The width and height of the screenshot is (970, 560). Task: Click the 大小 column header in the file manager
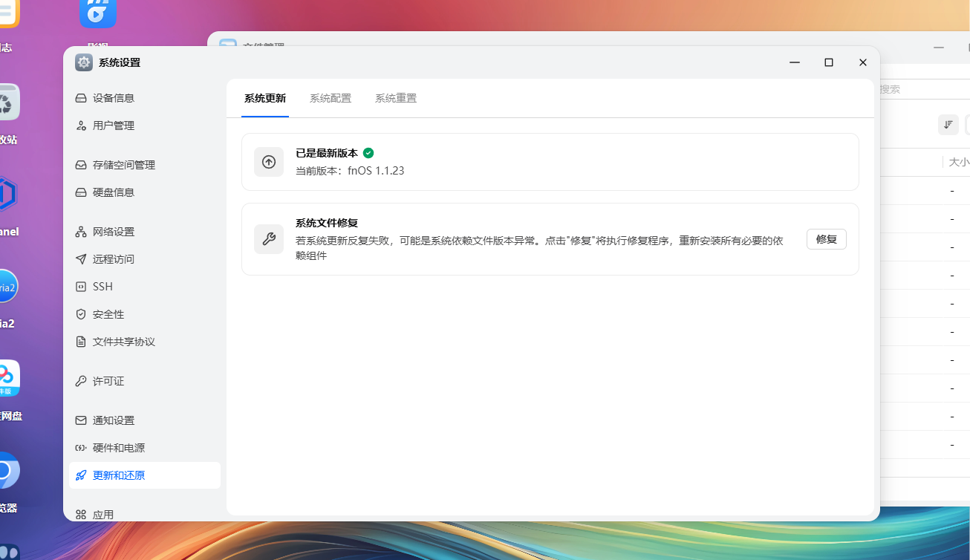[x=960, y=162]
